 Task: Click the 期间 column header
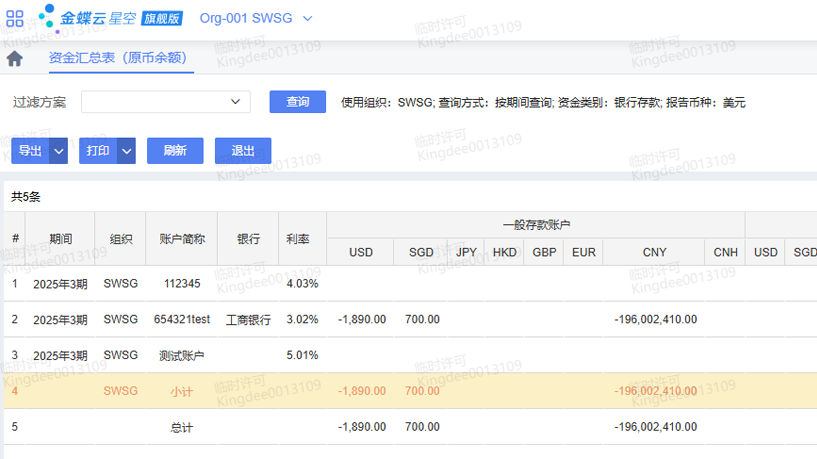61,239
